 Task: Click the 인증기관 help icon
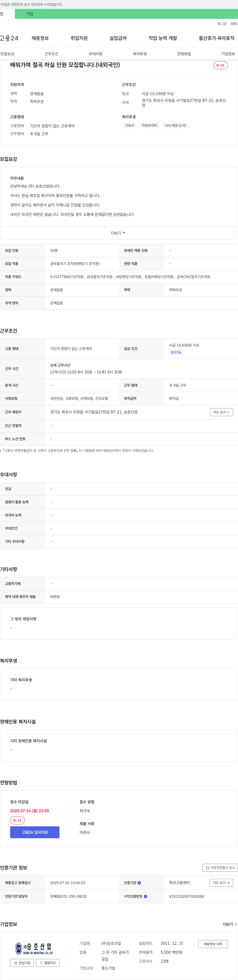point(139,883)
